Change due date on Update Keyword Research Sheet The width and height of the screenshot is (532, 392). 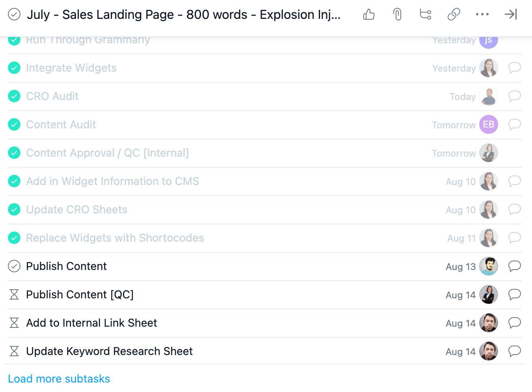pyautogui.click(x=461, y=352)
